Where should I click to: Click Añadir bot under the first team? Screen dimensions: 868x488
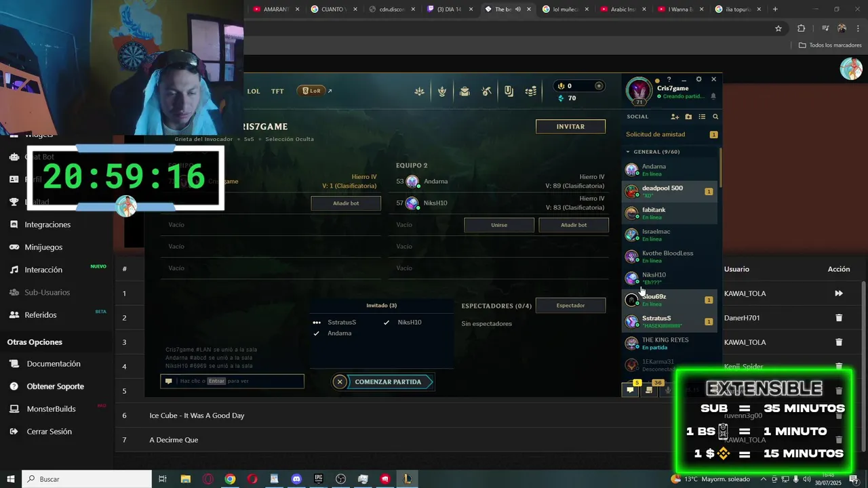346,203
